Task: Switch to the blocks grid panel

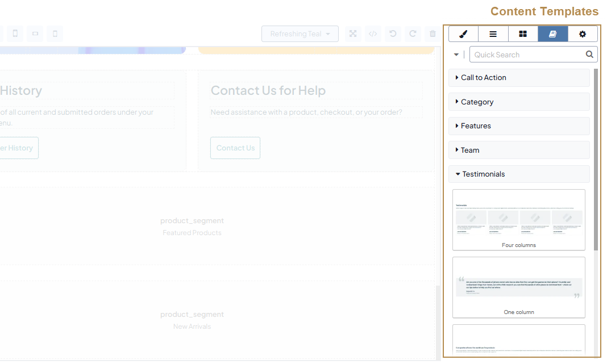Action: point(523,34)
